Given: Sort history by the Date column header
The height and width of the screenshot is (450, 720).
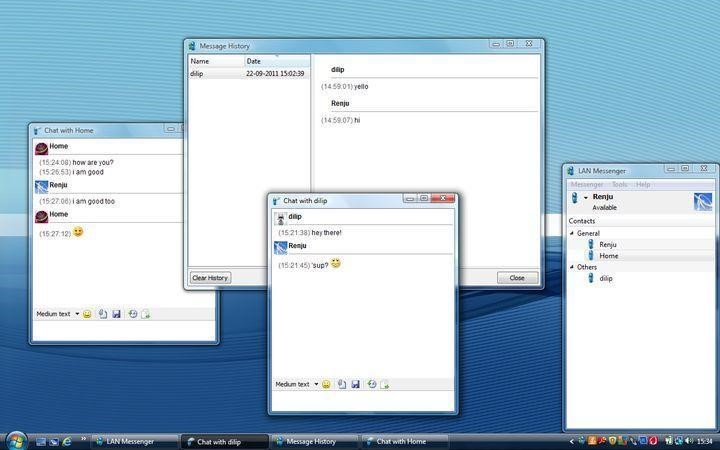Looking at the screenshot, I should (x=277, y=61).
